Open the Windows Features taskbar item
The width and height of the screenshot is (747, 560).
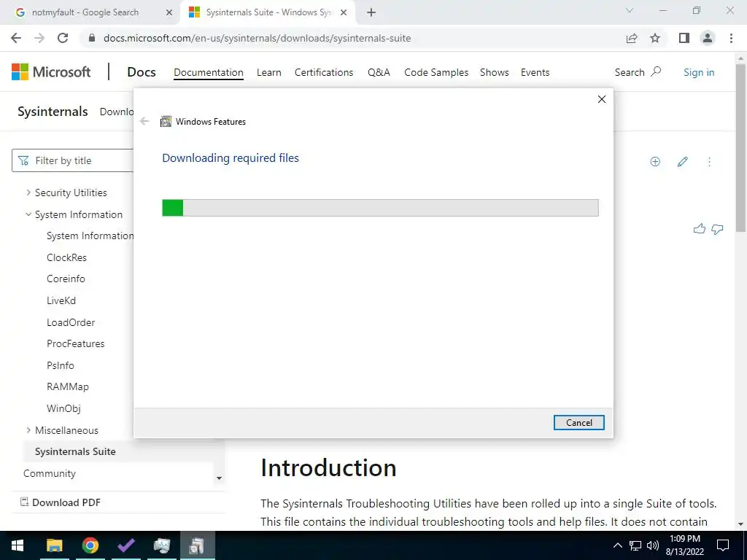[197, 545]
